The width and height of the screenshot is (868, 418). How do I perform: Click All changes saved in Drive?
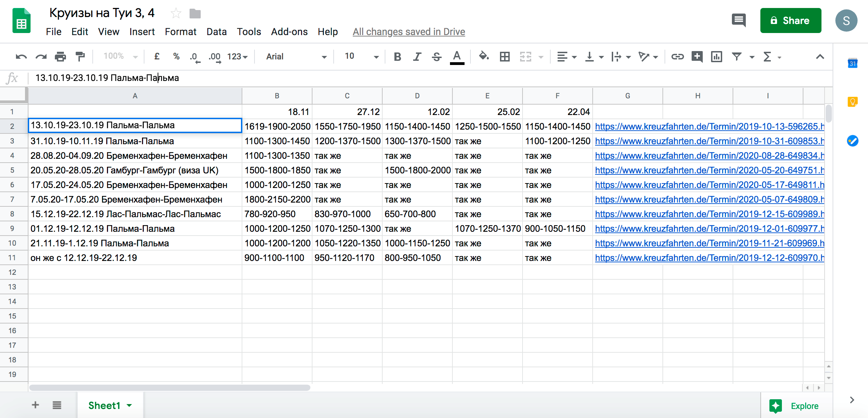[x=409, y=32]
